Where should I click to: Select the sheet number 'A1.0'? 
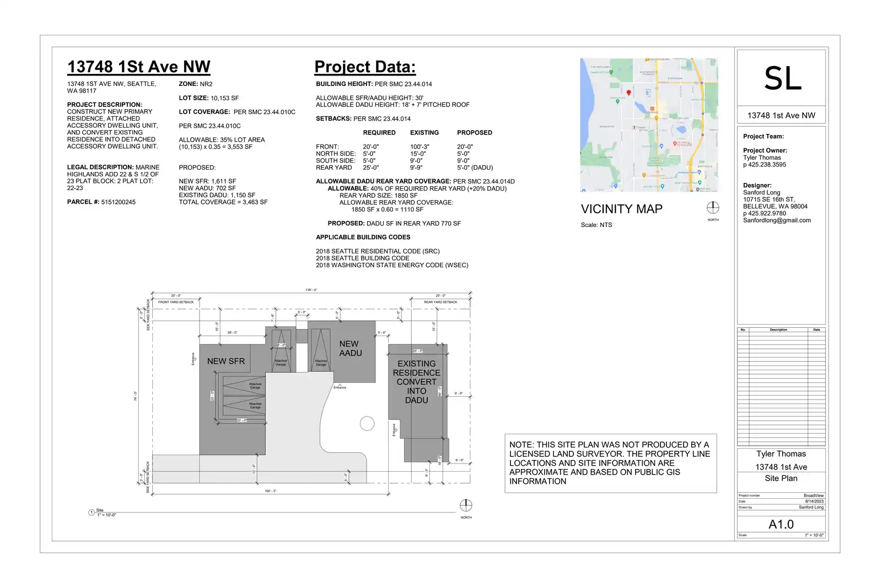coord(781,525)
